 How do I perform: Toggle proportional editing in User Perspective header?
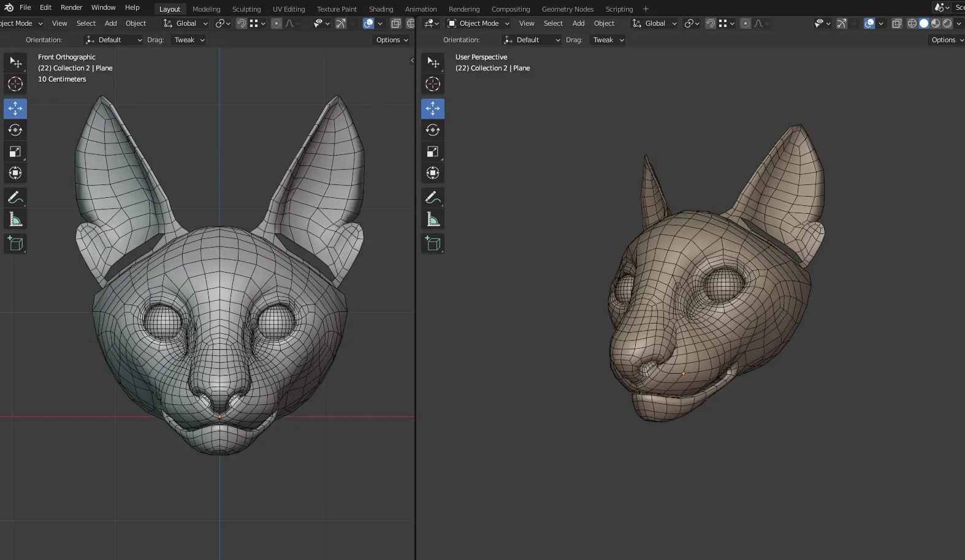coord(745,23)
